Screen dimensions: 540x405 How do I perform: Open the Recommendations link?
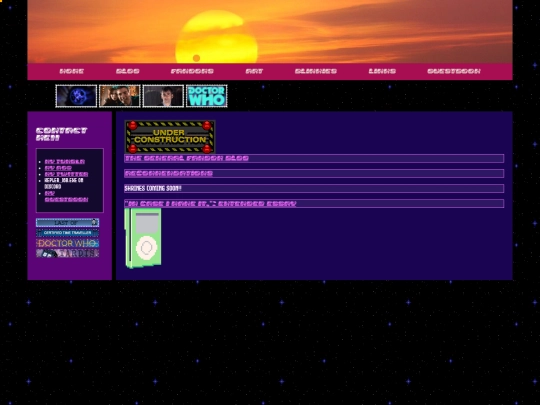click(168, 174)
